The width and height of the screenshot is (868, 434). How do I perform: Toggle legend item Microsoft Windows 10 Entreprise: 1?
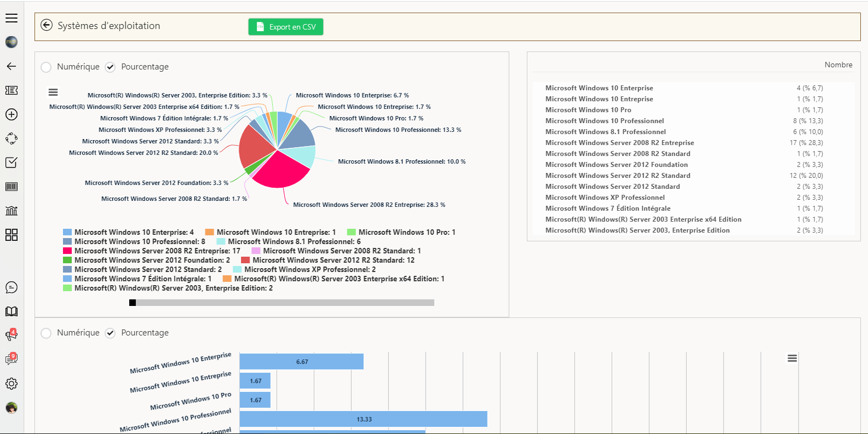pyautogui.click(x=271, y=232)
